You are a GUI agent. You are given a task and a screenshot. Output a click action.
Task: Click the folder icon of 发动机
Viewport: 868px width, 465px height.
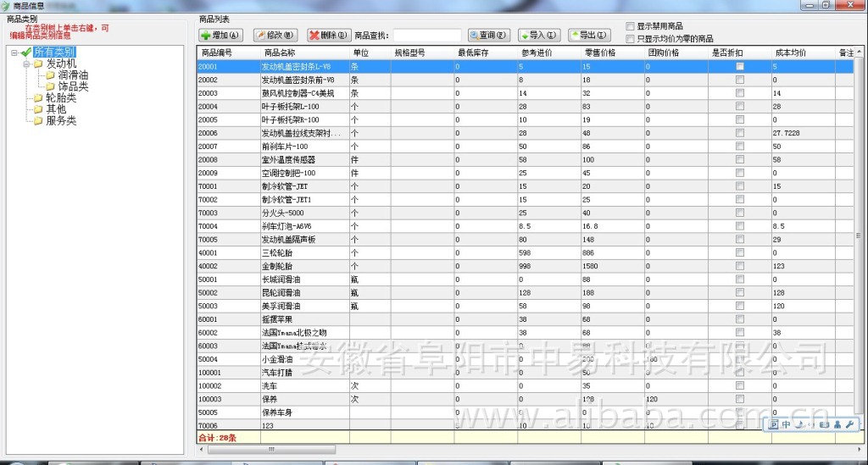[38, 64]
